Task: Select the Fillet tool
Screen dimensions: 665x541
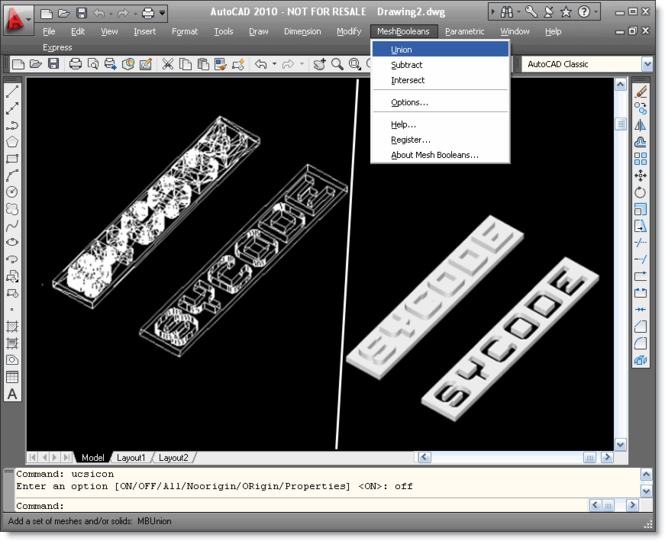Action: (640, 343)
